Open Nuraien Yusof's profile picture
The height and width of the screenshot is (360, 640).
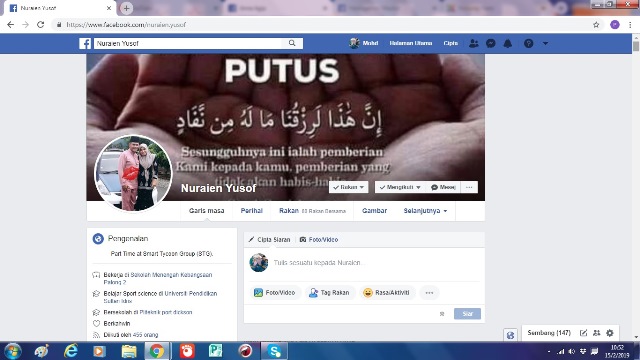tap(133, 173)
